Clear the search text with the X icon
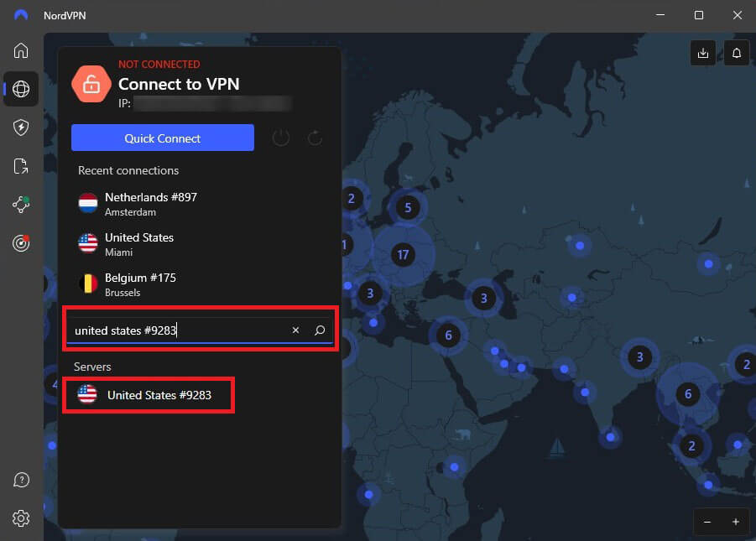Image resolution: width=756 pixels, height=541 pixels. click(x=295, y=330)
